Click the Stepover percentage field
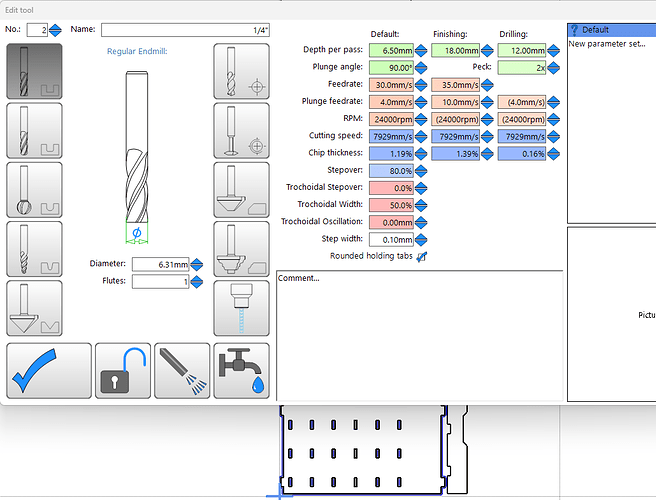656x500 pixels. coord(391,171)
